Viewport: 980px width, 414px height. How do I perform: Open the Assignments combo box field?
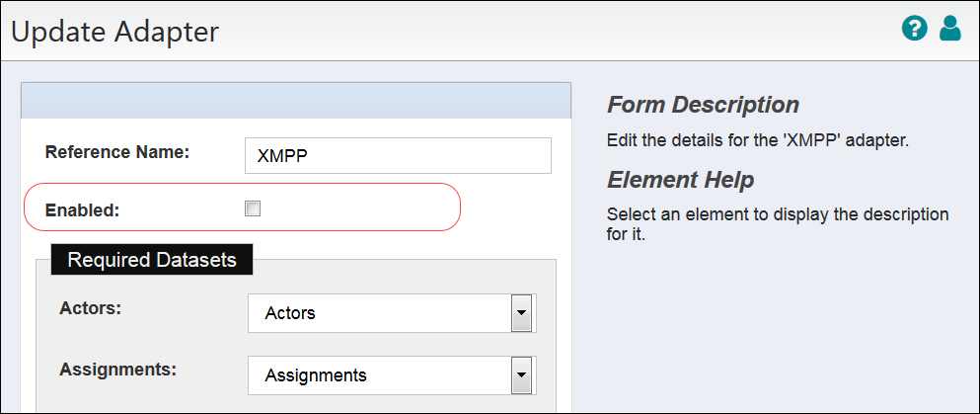coord(392,375)
